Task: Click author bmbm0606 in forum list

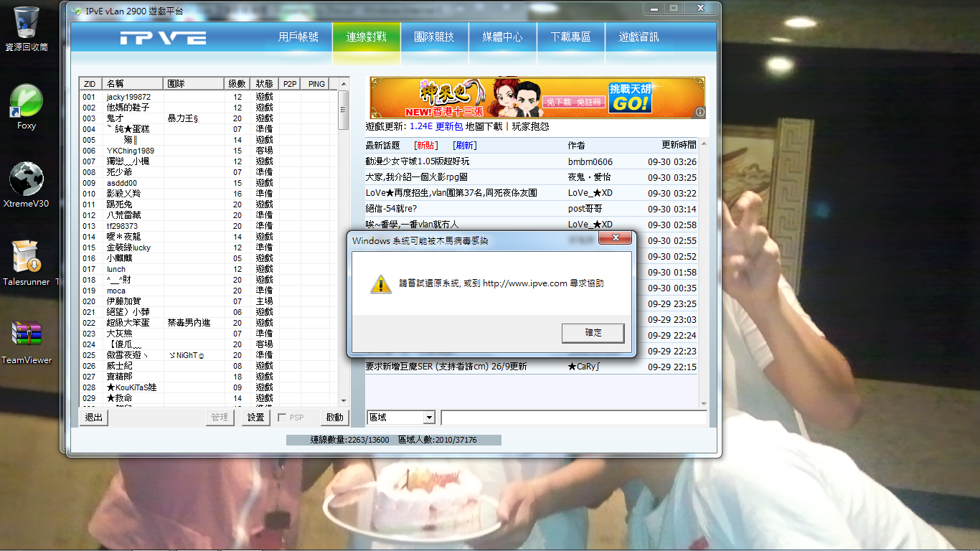Action: [x=590, y=162]
